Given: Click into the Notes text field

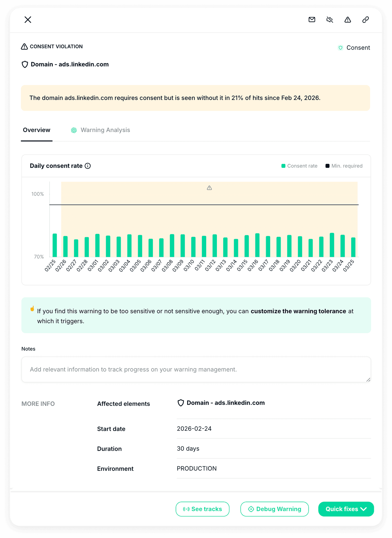Looking at the screenshot, I should point(196,369).
